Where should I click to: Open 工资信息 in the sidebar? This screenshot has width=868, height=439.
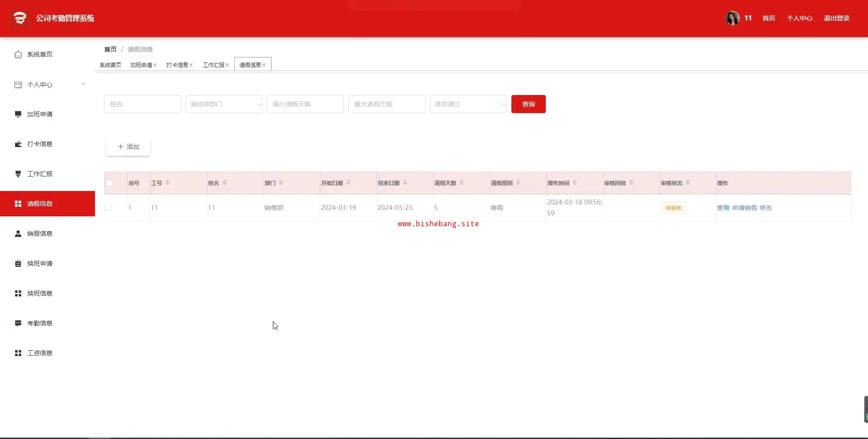pyautogui.click(x=48, y=353)
